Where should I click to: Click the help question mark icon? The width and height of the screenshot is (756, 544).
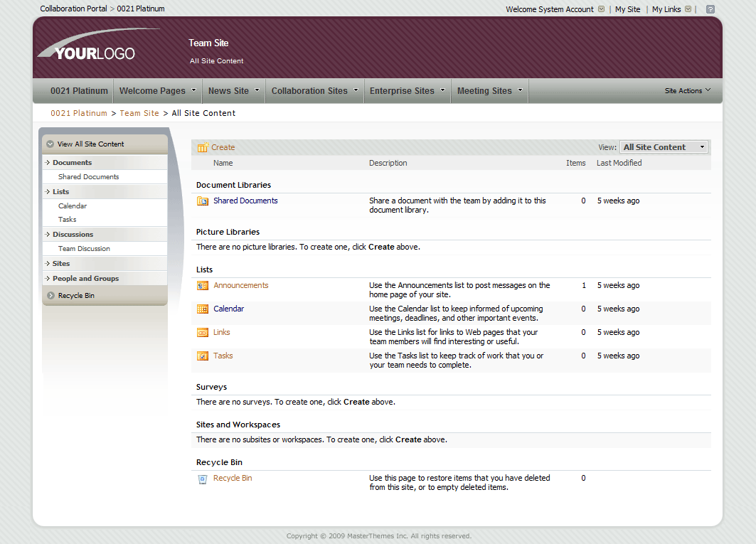(x=710, y=9)
